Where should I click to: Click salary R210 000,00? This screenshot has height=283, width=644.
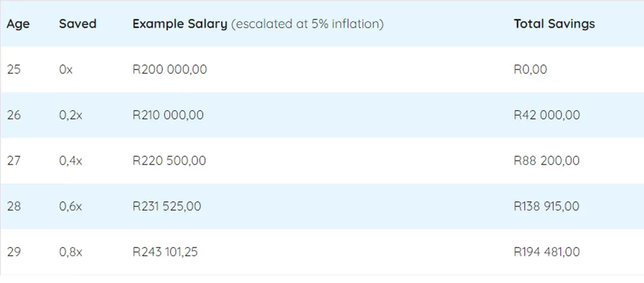168,115
